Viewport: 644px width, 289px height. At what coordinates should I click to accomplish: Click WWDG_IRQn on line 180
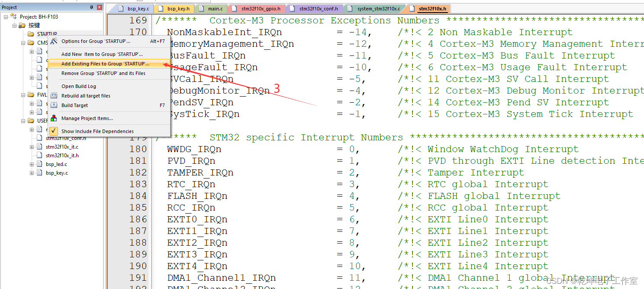[x=194, y=149]
